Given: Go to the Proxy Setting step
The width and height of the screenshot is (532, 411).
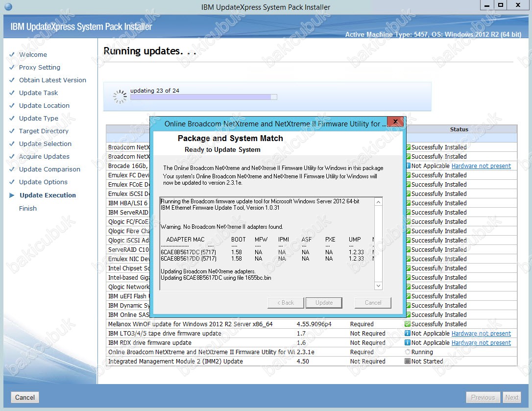Looking at the screenshot, I should (x=39, y=67).
